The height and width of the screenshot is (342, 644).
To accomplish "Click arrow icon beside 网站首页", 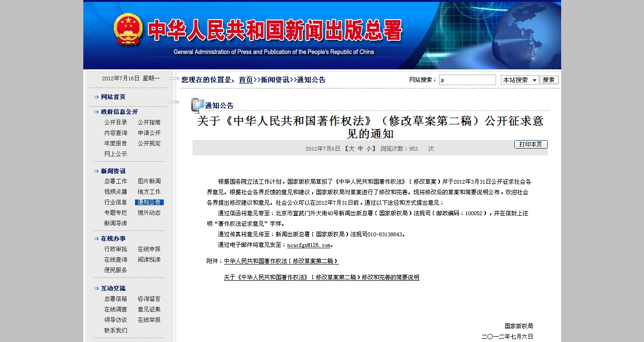I will (97, 97).
